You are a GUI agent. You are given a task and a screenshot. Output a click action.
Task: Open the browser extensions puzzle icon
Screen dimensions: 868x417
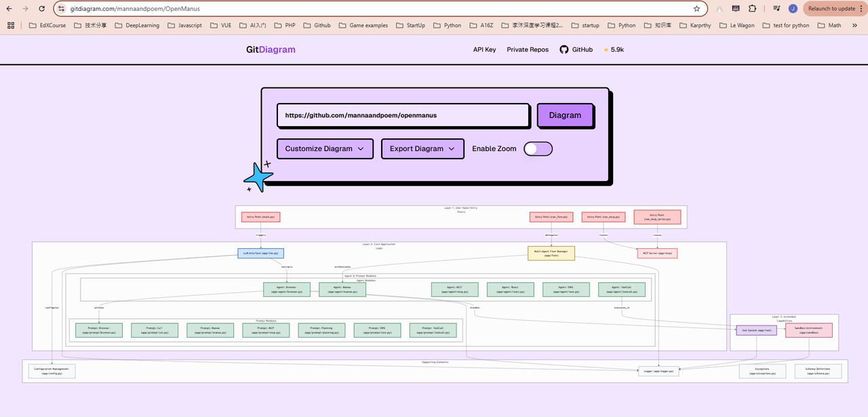[753, 9]
